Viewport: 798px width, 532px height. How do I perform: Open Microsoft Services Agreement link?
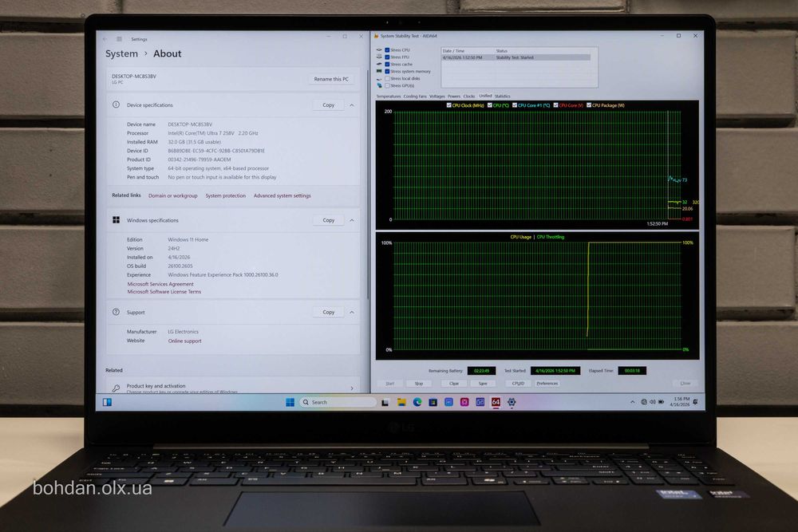(160, 284)
